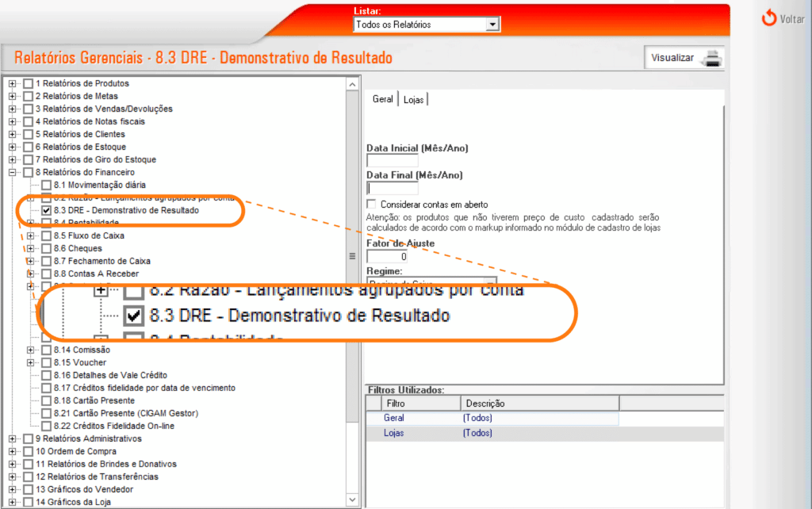Check the 8.8 Contas A Receber checkbox

[x=47, y=274]
